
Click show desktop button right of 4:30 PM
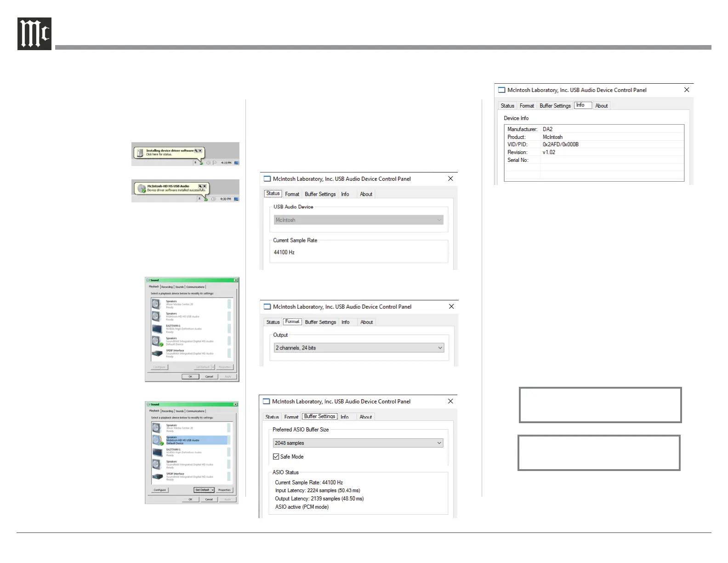[237, 199]
